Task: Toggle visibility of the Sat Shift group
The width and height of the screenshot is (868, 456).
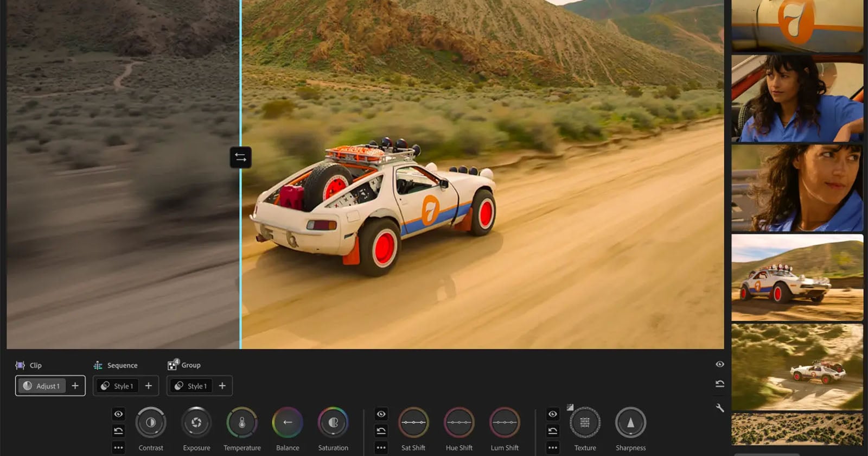Action: point(381,414)
